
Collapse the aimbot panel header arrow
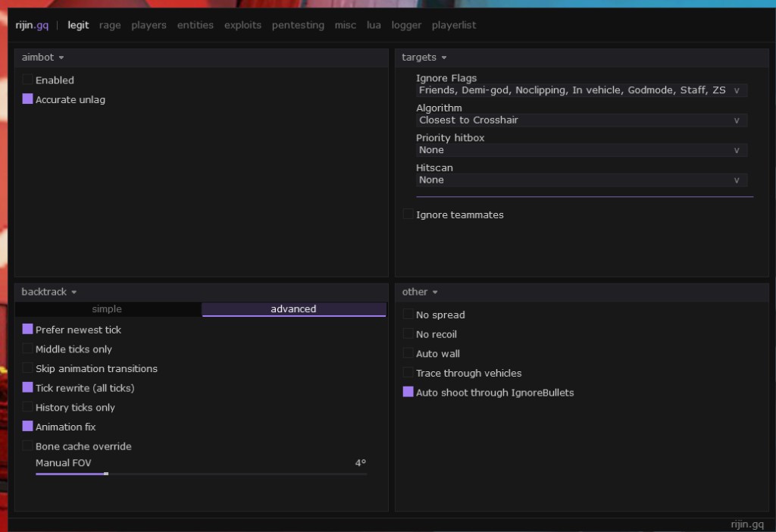[x=61, y=58]
